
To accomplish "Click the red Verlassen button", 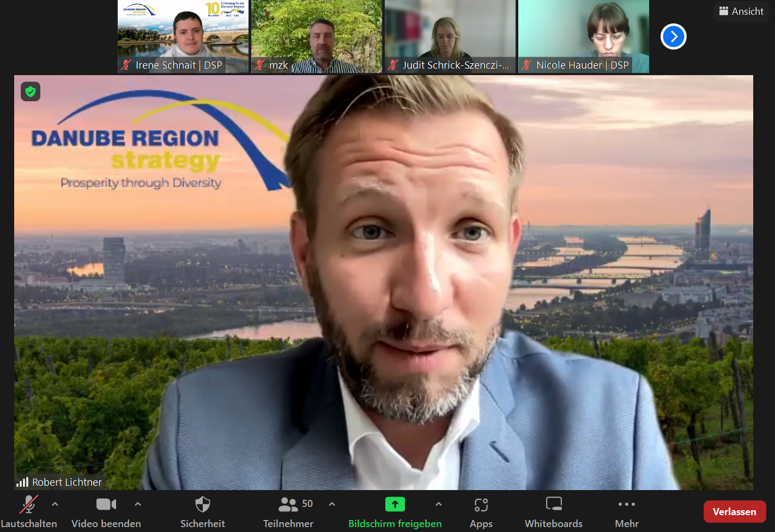I will pos(734,512).
